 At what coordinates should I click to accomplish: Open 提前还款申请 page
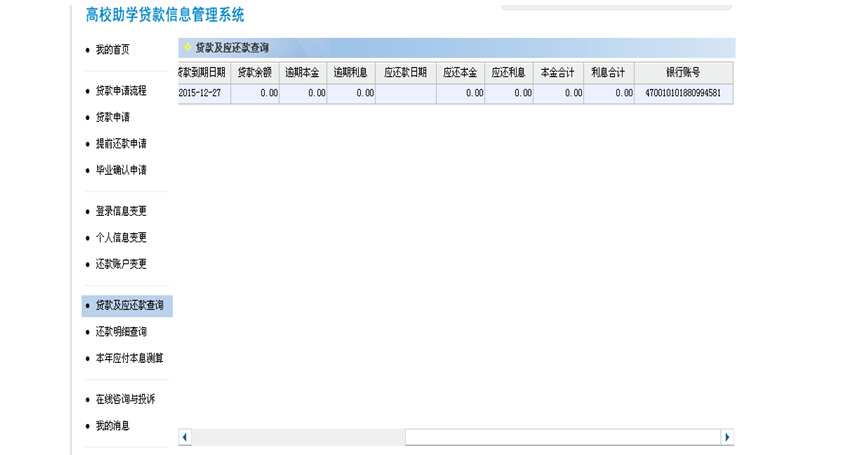tap(121, 144)
